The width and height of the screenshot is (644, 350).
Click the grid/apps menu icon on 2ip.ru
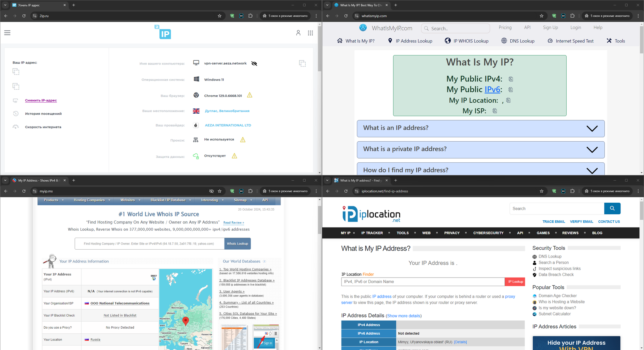[x=310, y=33]
